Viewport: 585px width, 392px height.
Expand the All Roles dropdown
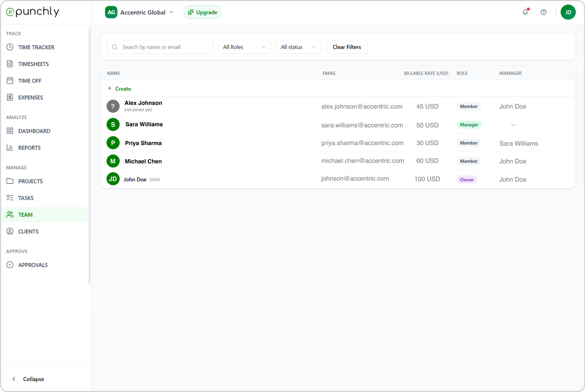tap(244, 47)
